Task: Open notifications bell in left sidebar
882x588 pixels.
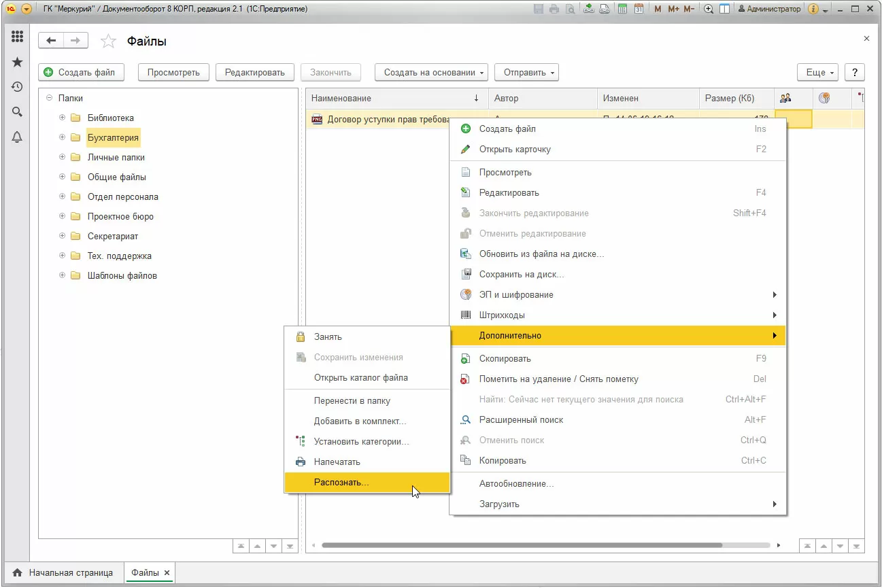Action: tap(17, 137)
